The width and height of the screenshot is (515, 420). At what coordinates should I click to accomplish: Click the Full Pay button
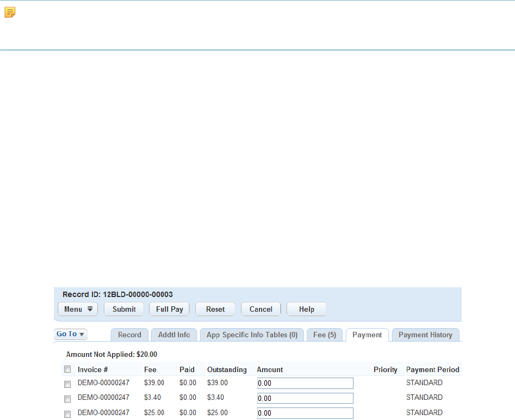pyautogui.click(x=169, y=309)
